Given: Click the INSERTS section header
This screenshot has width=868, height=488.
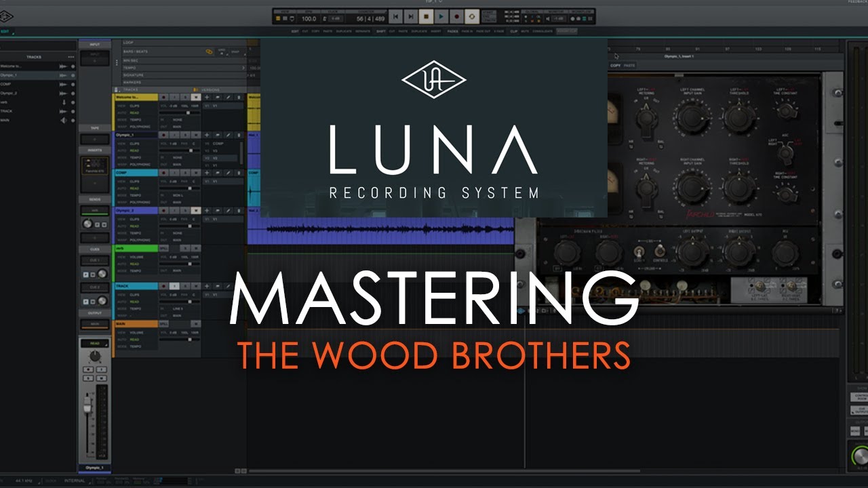Looking at the screenshot, I should point(95,150).
